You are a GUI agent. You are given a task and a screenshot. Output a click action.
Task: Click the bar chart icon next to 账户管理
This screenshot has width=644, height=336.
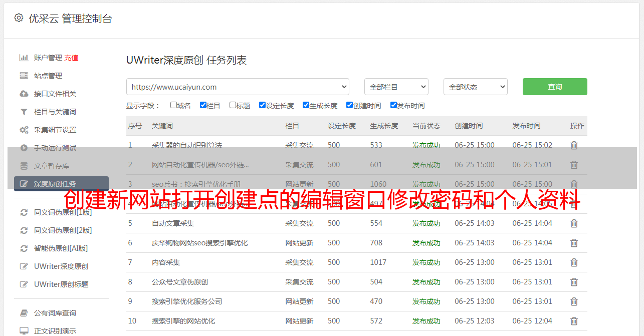coord(24,58)
